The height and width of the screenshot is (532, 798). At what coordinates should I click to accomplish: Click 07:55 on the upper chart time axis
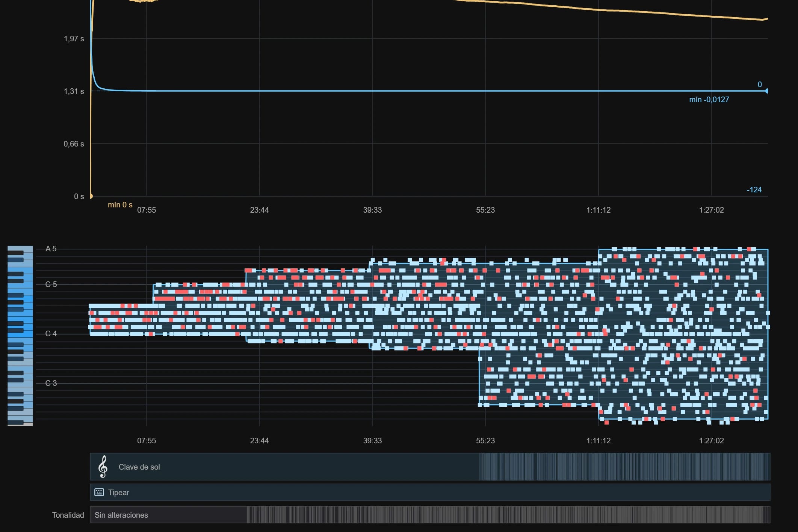click(147, 210)
